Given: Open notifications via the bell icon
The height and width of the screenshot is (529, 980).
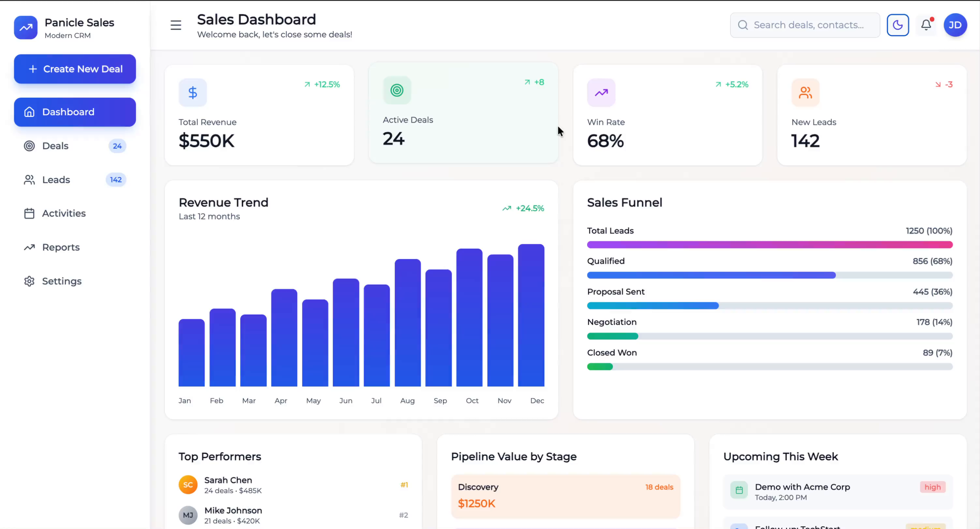Looking at the screenshot, I should pyautogui.click(x=926, y=25).
